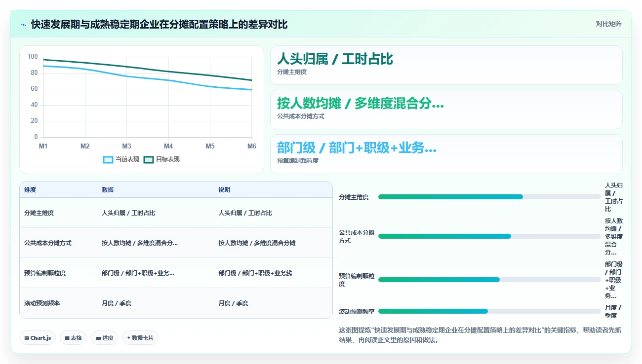Image resolution: width=642 pixels, height=364 pixels.
Task: Click the M6 axis label on chart
Action: tap(252, 146)
